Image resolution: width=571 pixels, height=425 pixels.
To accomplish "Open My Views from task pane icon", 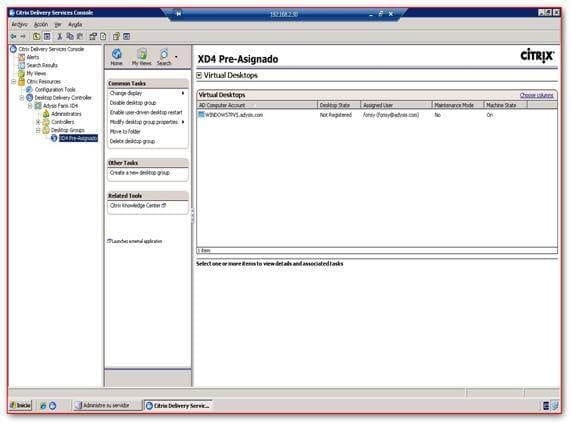I will [141, 57].
